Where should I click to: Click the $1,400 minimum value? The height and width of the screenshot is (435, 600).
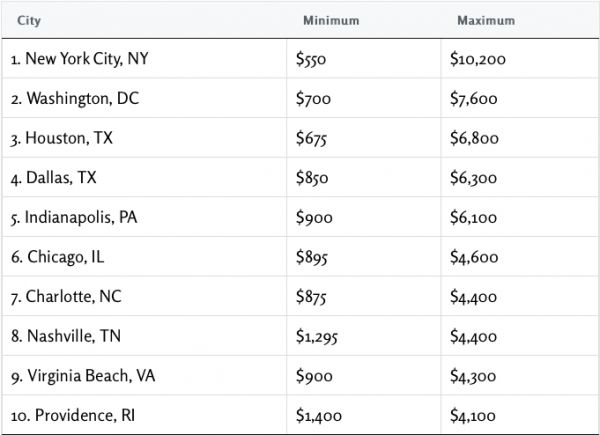click(319, 415)
